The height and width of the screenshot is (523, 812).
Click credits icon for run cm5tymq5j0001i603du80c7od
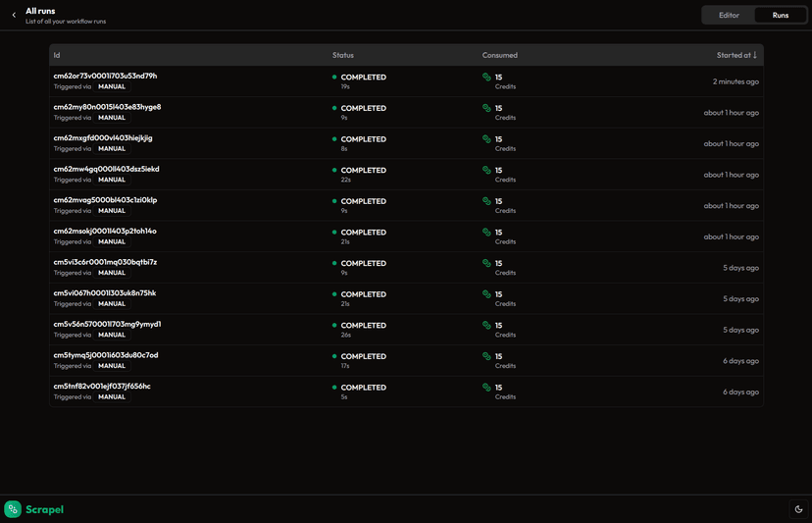coord(486,356)
